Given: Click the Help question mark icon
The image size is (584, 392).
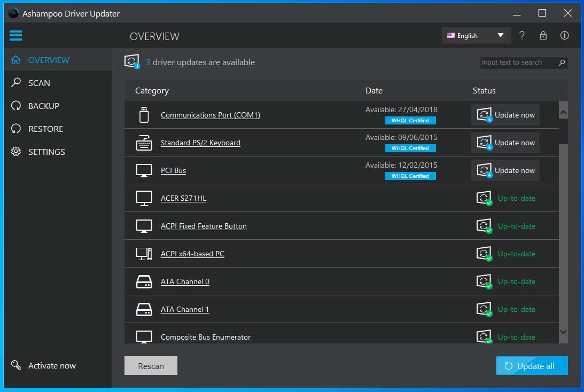Looking at the screenshot, I should (x=522, y=35).
